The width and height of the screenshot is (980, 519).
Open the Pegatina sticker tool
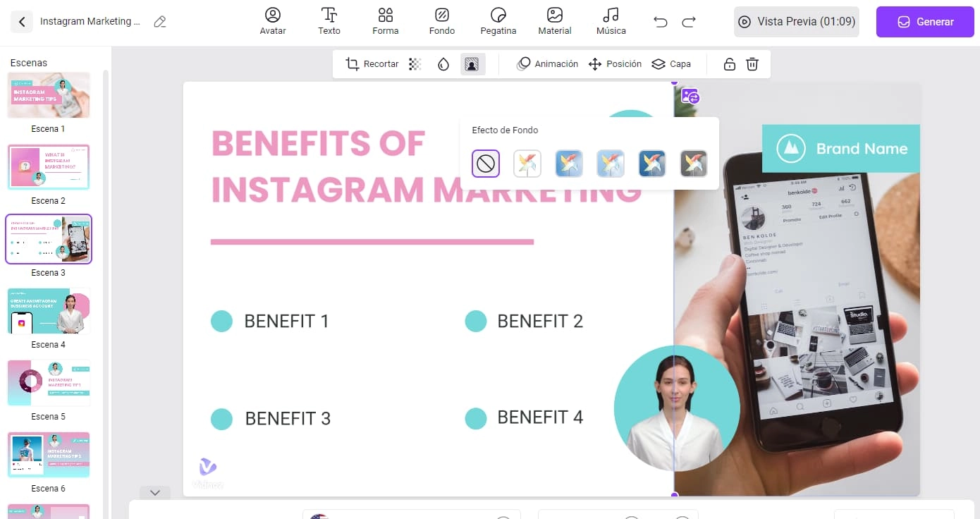point(498,21)
